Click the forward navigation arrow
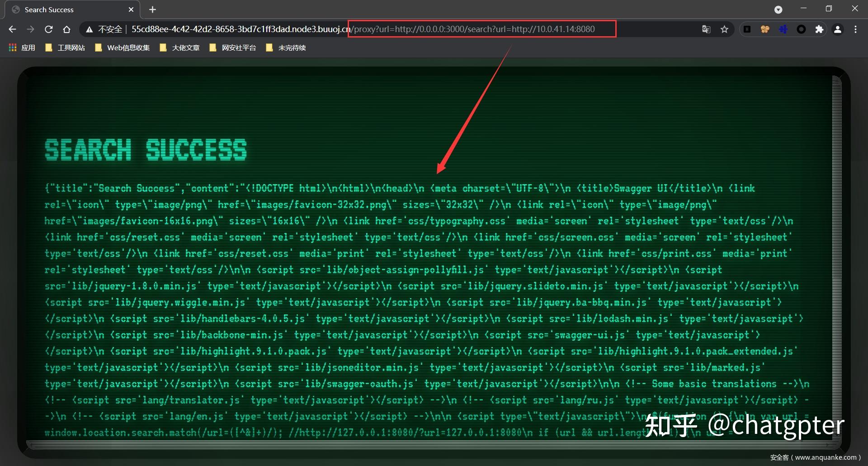 click(30, 29)
